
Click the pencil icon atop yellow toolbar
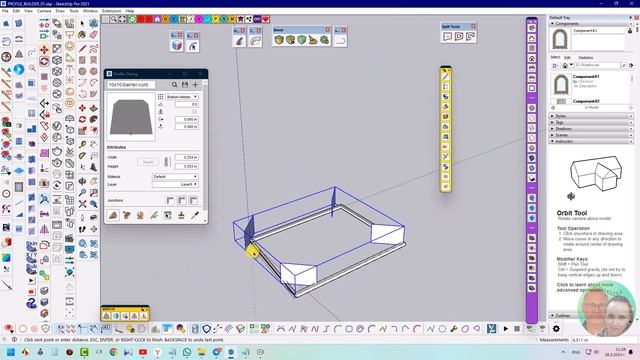point(445,77)
